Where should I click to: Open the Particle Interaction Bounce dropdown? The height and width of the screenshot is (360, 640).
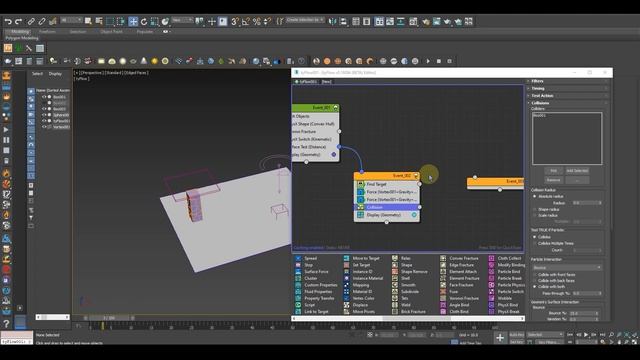567,267
